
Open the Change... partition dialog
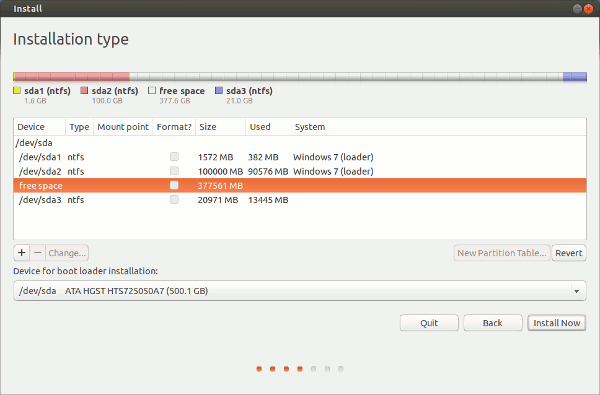click(67, 253)
